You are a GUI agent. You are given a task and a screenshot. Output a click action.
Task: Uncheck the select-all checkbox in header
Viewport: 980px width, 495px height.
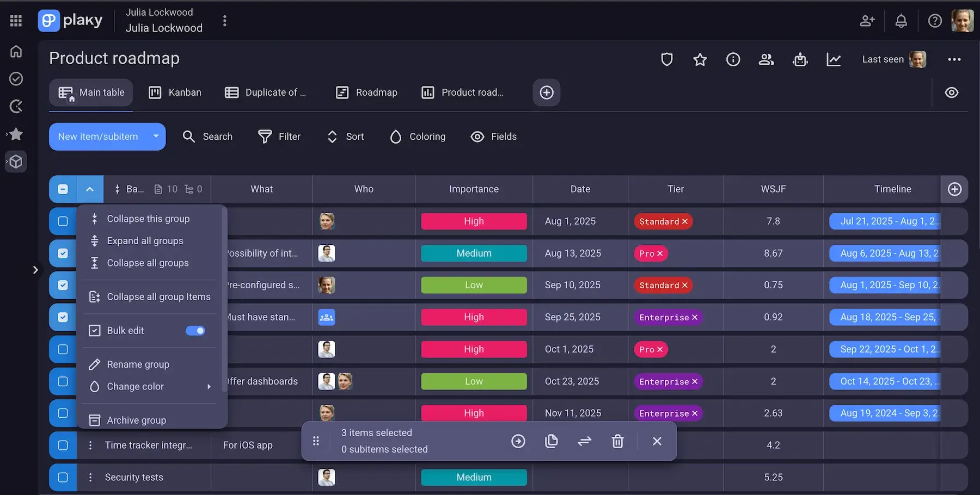pos(63,189)
